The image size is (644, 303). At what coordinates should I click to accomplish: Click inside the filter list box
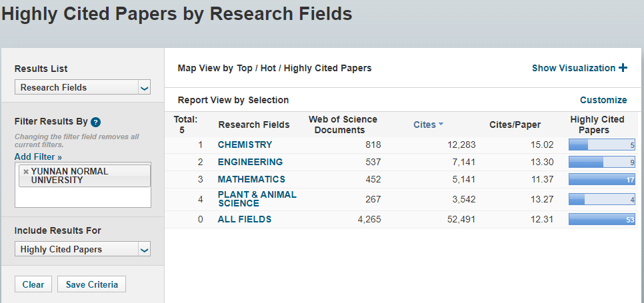83,196
